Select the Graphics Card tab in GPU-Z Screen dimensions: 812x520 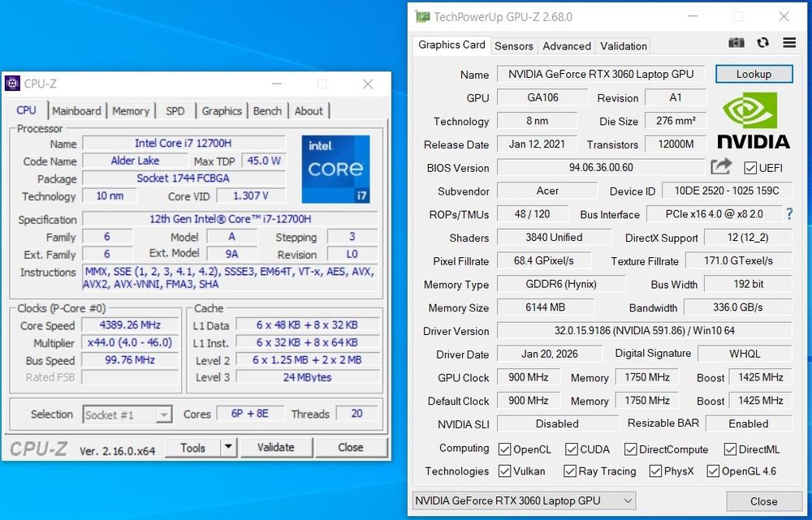[451, 45]
